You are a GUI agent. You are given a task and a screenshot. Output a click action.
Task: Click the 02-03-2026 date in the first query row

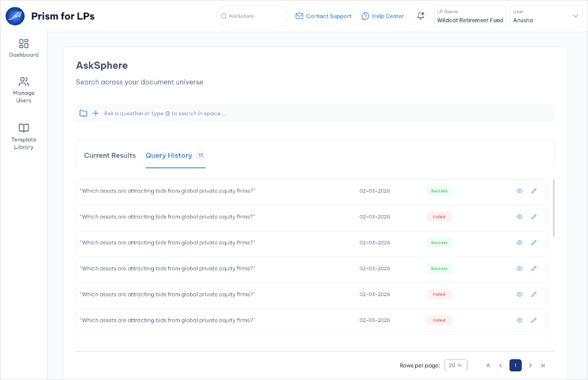[374, 191]
